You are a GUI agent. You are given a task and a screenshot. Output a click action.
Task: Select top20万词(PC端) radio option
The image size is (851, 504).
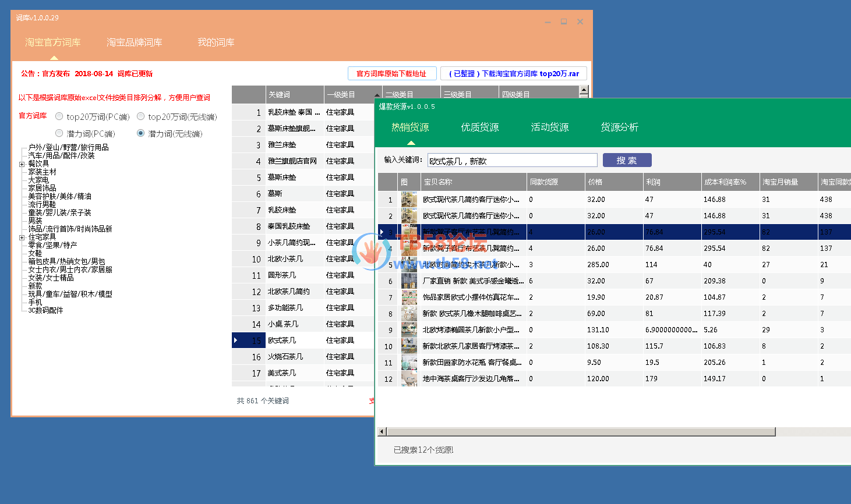(59, 116)
